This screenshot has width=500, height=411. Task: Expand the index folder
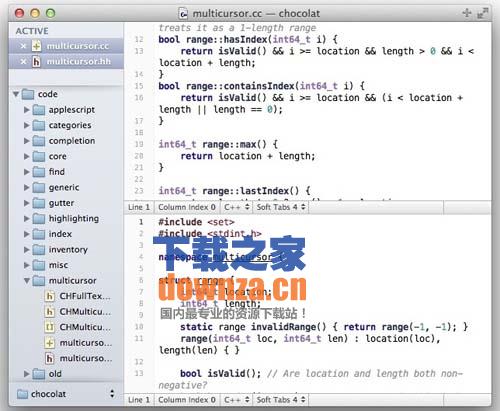(27, 234)
